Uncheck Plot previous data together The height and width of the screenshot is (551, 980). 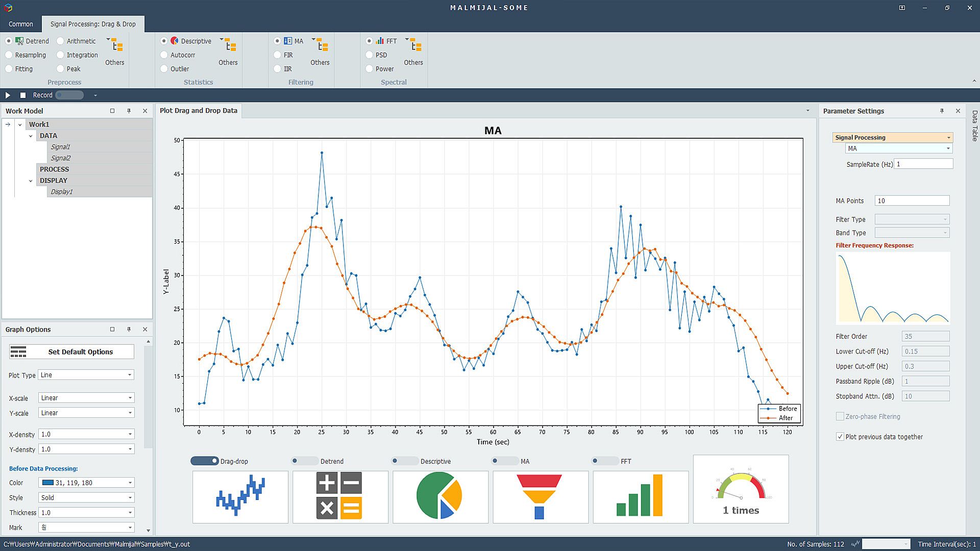pos(840,437)
